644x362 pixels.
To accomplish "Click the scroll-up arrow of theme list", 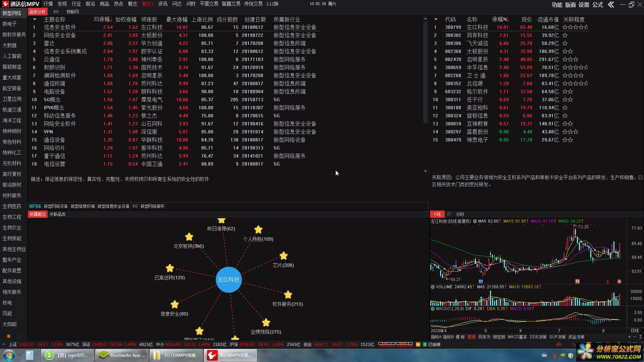I will click(x=425, y=18).
